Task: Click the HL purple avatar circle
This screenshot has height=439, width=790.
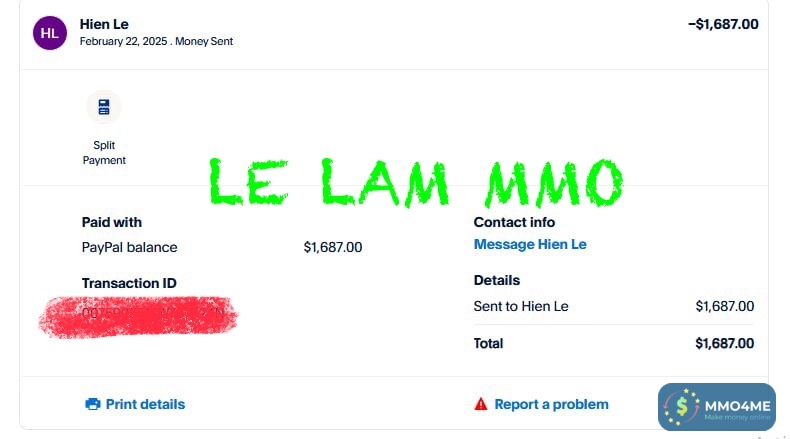Action: point(49,32)
